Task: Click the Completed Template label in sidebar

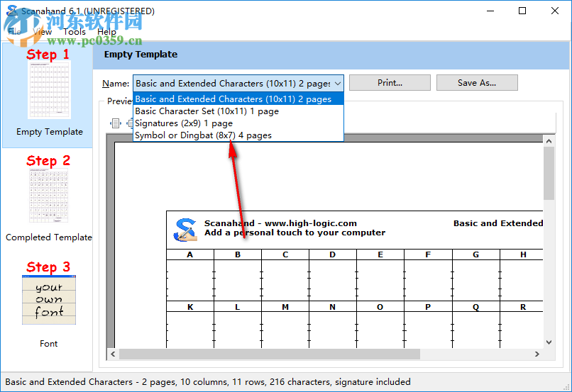Action: pyautogui.click(x=48, y=237)
